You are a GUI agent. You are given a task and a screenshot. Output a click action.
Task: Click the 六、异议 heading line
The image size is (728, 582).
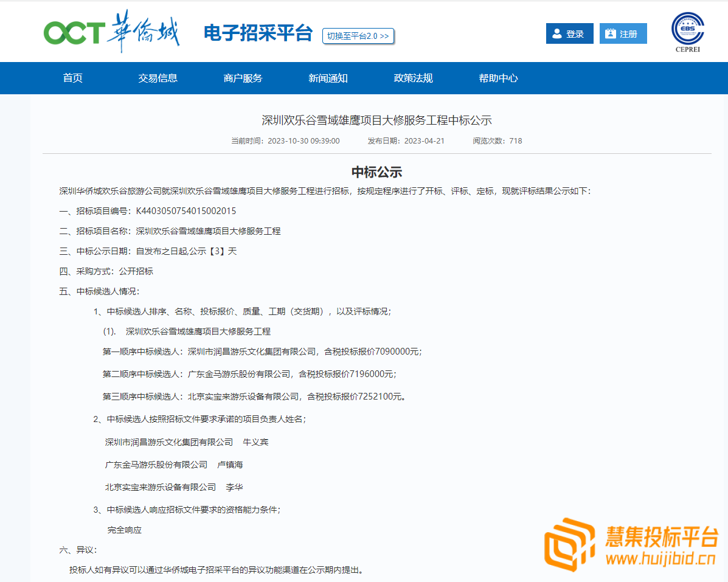78,550
